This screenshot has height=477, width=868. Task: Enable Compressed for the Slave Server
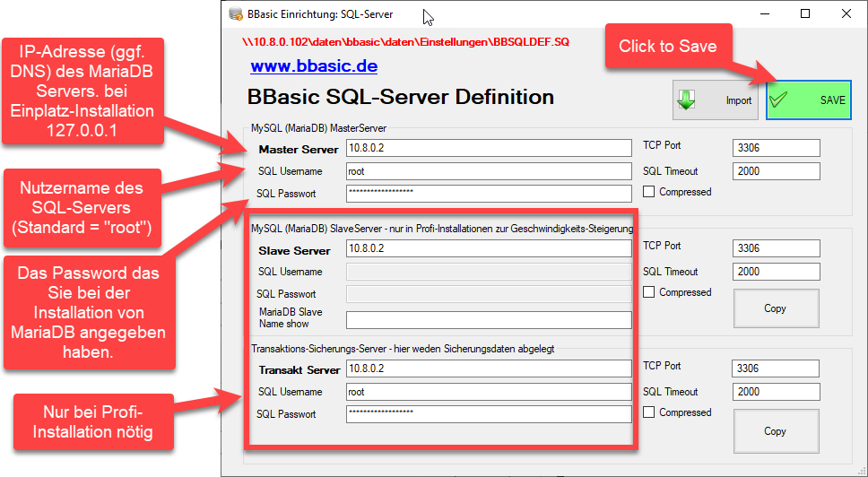click(649, 291)
